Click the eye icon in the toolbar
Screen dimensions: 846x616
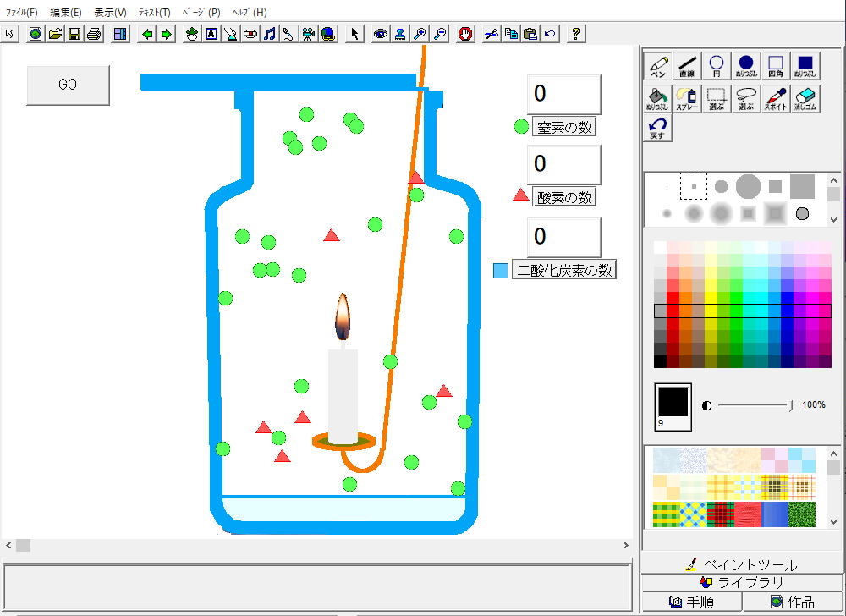tap(381, 34)
